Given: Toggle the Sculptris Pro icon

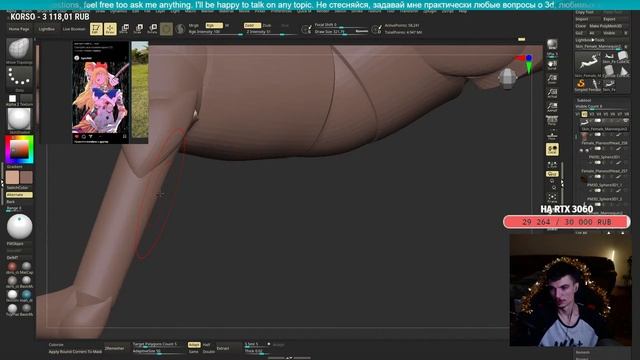Looking at the screenshot, I should (180, 29).
